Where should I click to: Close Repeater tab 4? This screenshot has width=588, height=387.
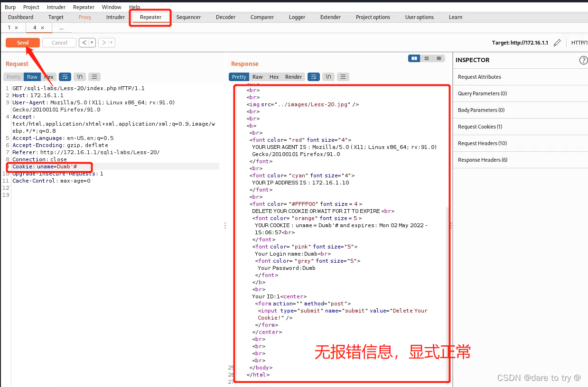(x=42, y=28)
